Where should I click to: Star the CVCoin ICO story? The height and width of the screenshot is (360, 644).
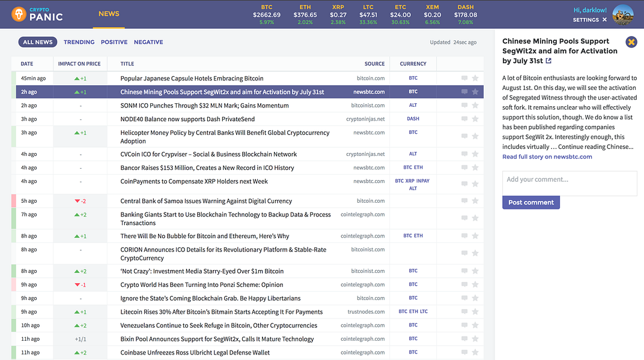(x=475, y=154)
